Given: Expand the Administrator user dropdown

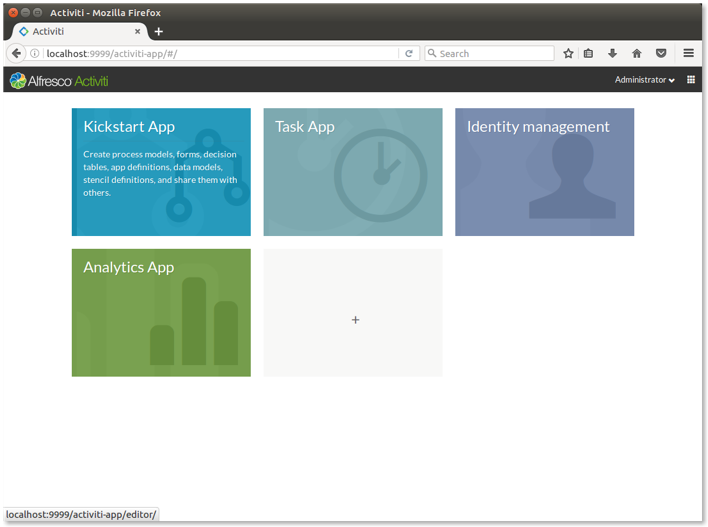Looking at the screenshot, I should pos(644,80).
